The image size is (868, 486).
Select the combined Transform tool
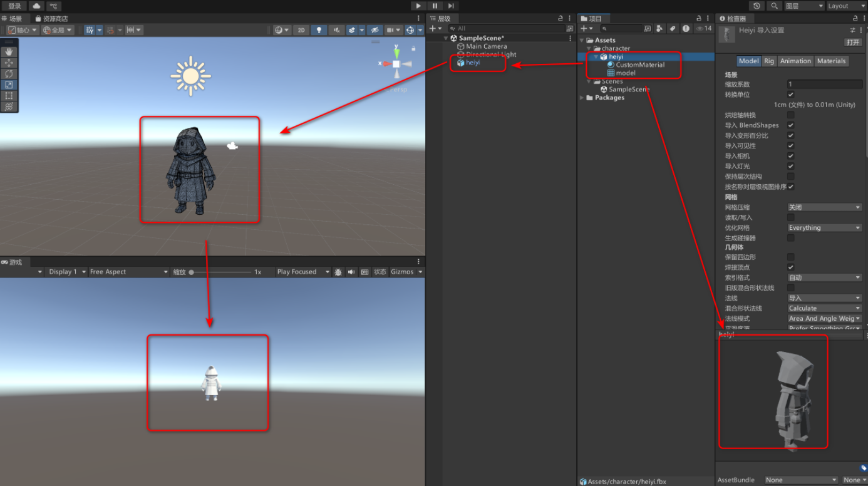9,106
